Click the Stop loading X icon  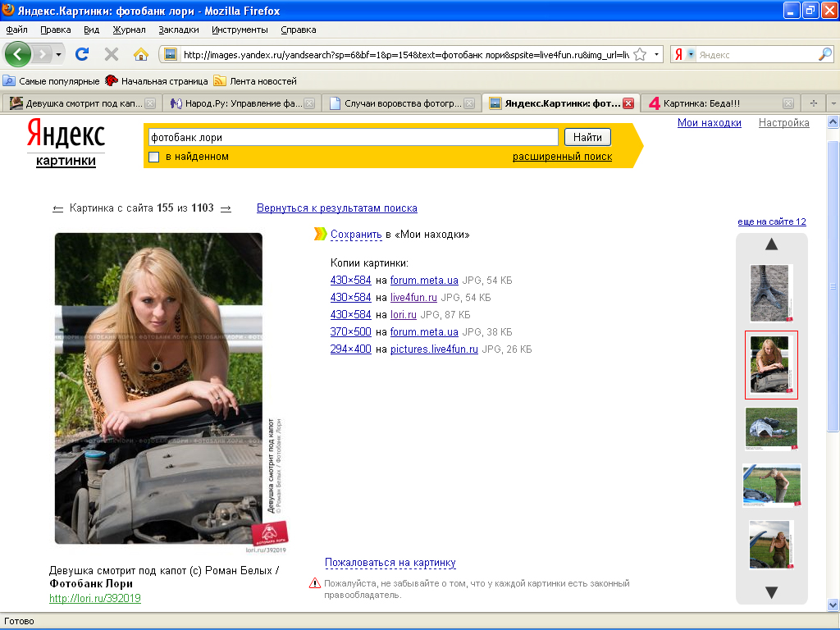[112, 54]
